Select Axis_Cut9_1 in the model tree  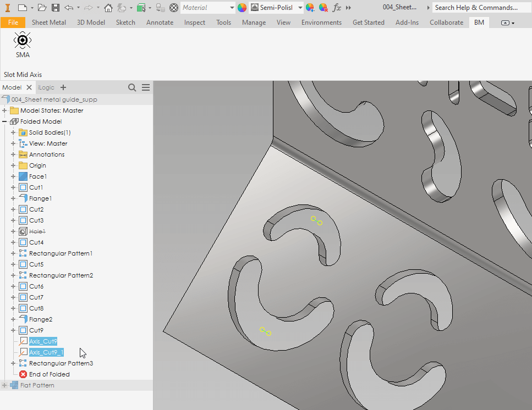[x=46, y=352]
